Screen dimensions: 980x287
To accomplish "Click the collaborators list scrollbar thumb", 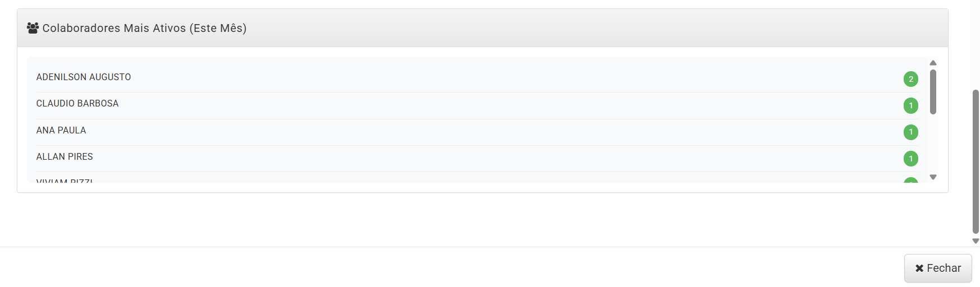I will (933, 92).
